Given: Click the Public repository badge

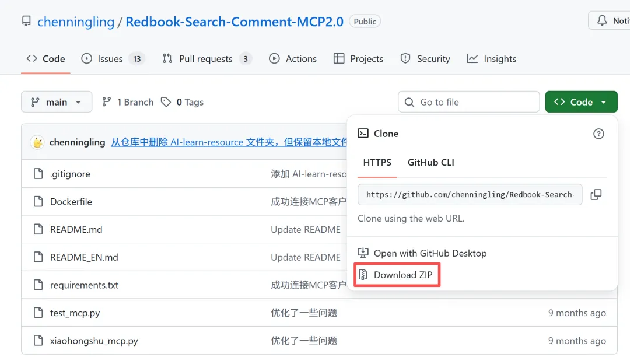Looking at the screenshot, I should click(x=365, y=22).
